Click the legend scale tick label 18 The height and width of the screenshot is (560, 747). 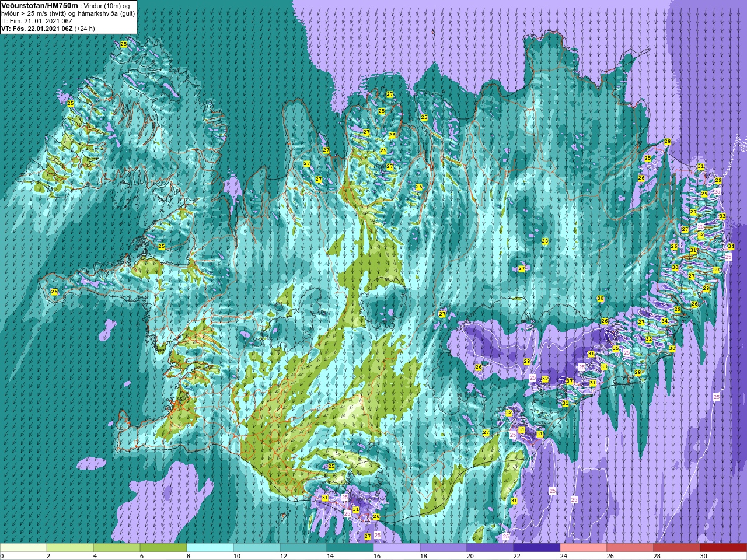pos(423,556)
